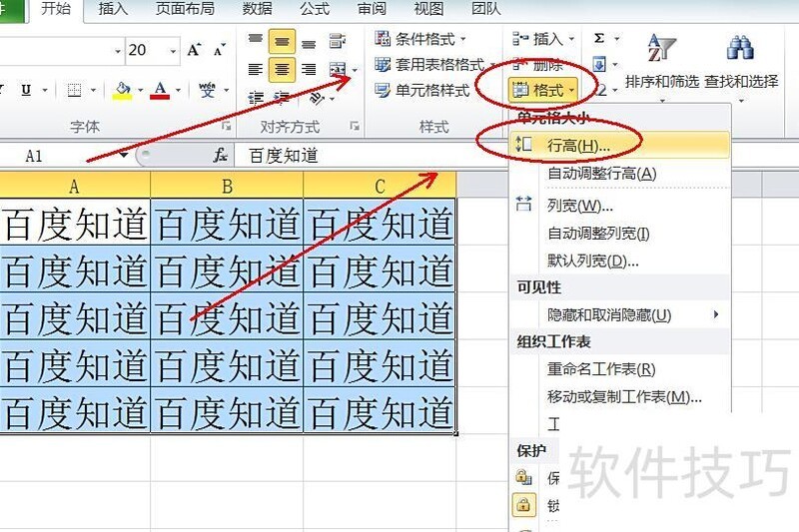Screen dimensions: 799x532
Task: Switch to the 公式 ribbon tab
Action: pos(315,9)
